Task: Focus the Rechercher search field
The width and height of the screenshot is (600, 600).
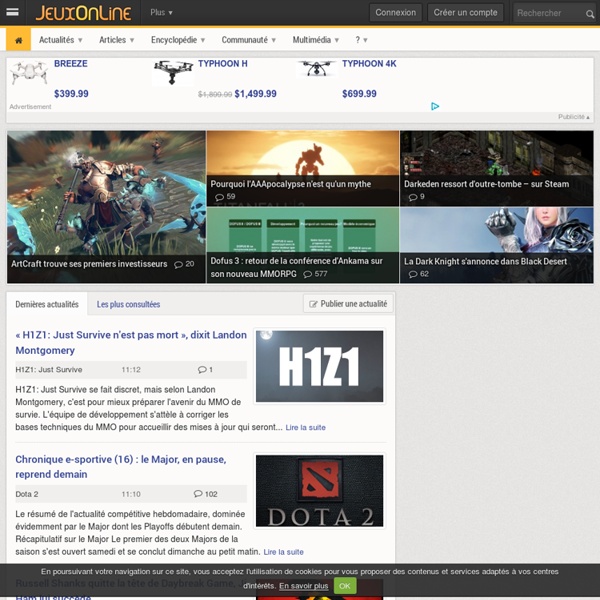Action: click(x=548, y=13)
